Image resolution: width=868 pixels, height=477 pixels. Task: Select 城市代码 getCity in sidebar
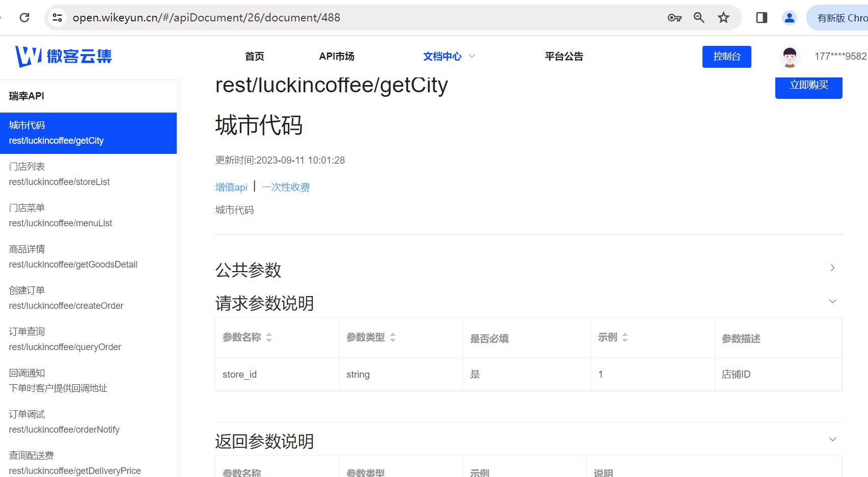(88, 133)
